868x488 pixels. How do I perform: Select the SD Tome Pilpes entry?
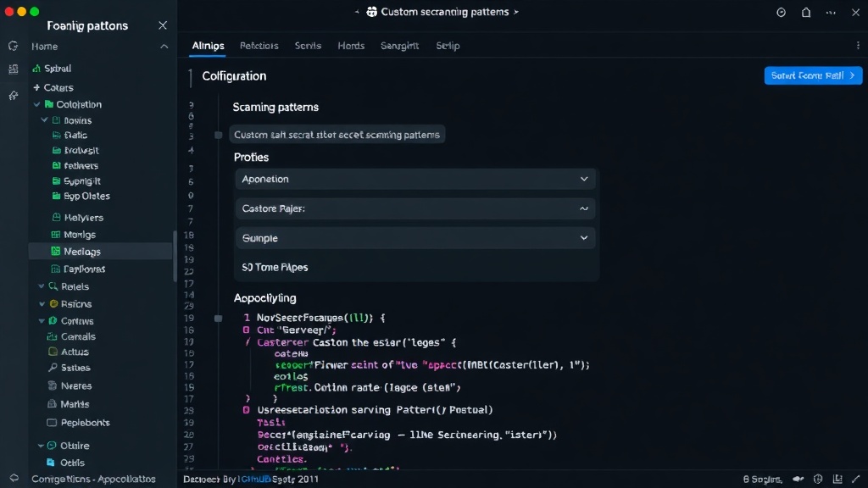[x=275, y=267]
